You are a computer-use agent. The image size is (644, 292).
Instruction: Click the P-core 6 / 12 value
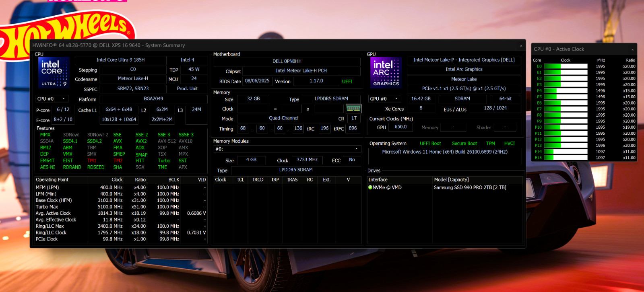tap(63, 109)
